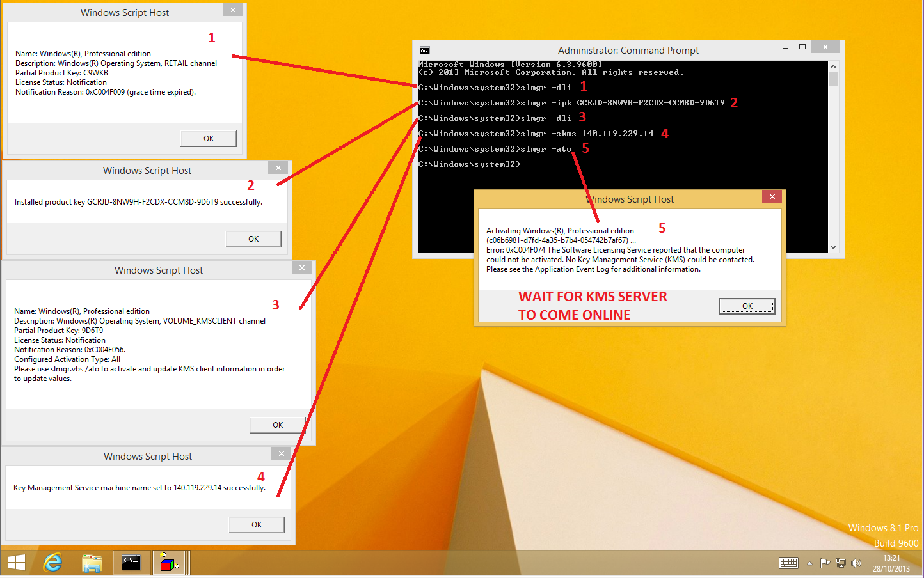Click 'Notification Reason: 0xC004F056.' text
This screenshot has width=924, height=578.
[70, 350]
